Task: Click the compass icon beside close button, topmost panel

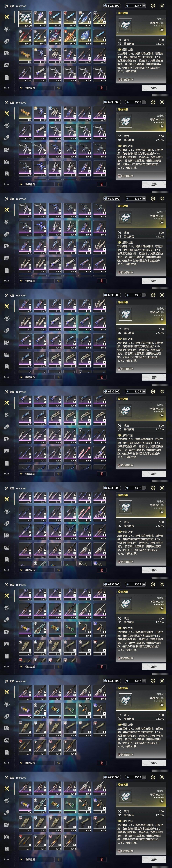Action: point(153,6)
